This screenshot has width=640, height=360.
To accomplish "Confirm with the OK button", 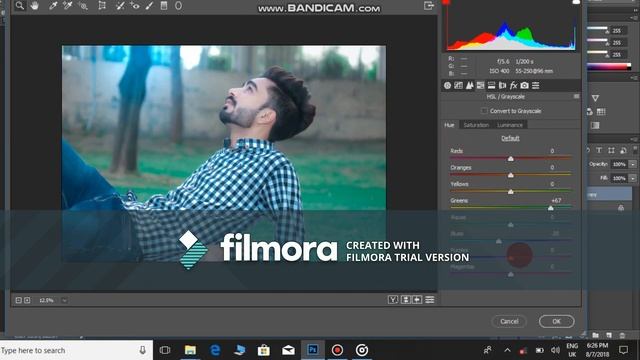I will (x=557, y=322).
